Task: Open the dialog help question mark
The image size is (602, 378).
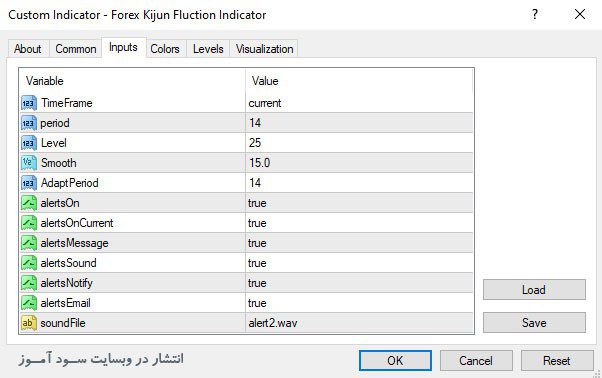Action: coord(535,15)
